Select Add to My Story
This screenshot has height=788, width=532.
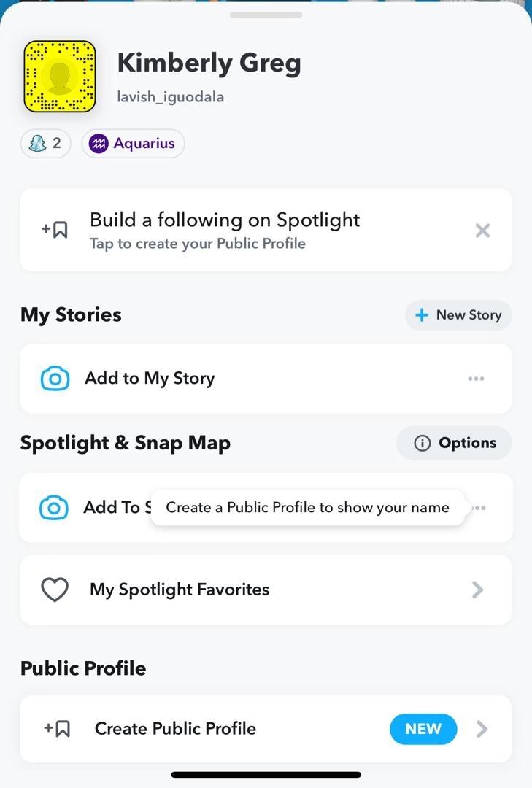[150, 379]
